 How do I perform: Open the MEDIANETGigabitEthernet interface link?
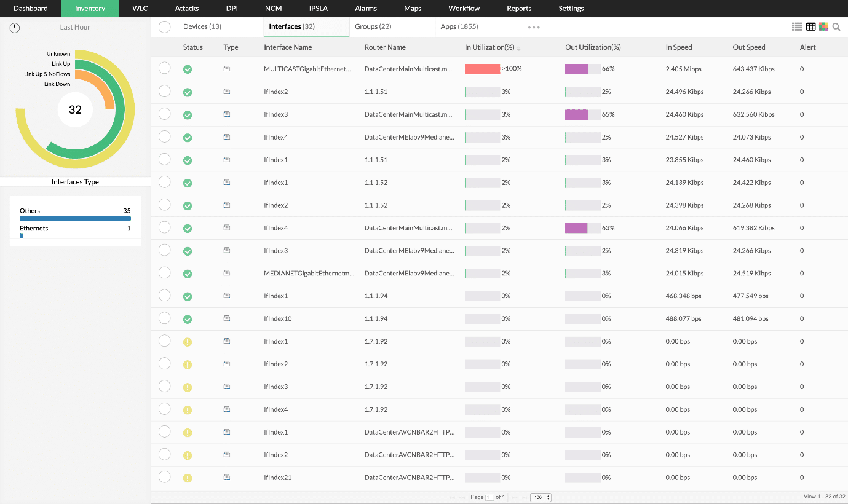[x=309, y=274]
